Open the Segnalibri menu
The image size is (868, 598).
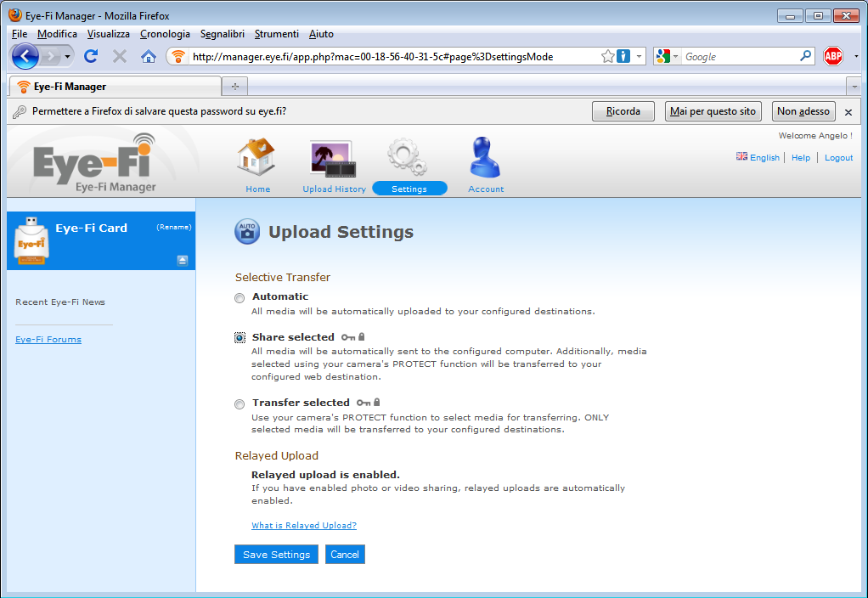pyautogui.click(x=222, y=34)
